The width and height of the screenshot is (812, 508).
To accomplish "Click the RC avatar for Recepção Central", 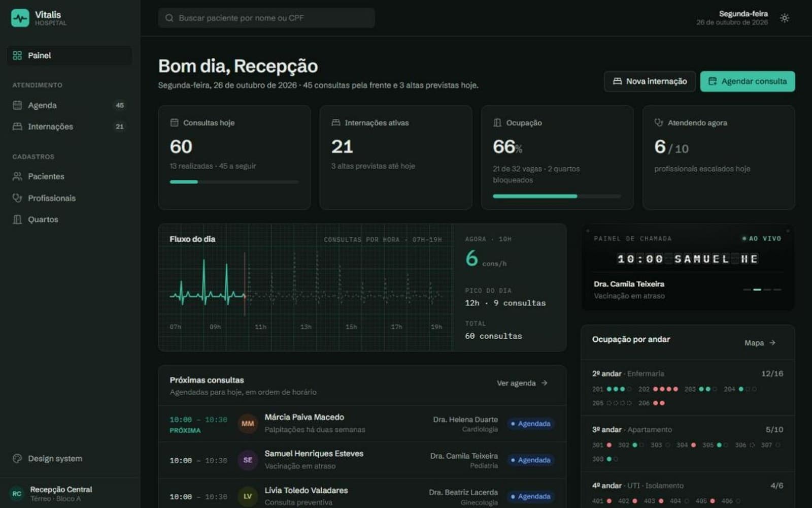I will coord(17,493).
